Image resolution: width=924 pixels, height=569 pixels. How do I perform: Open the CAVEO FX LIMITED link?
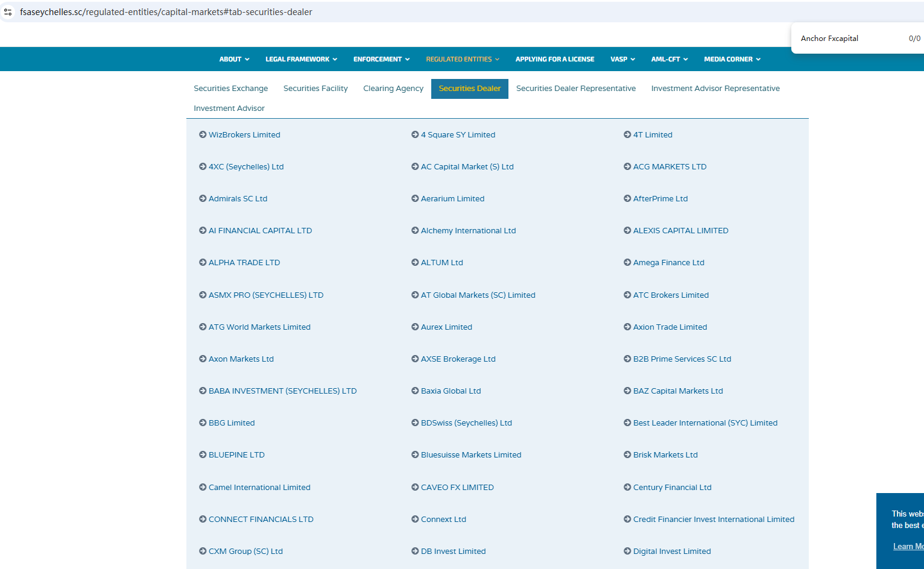(457, 487)
